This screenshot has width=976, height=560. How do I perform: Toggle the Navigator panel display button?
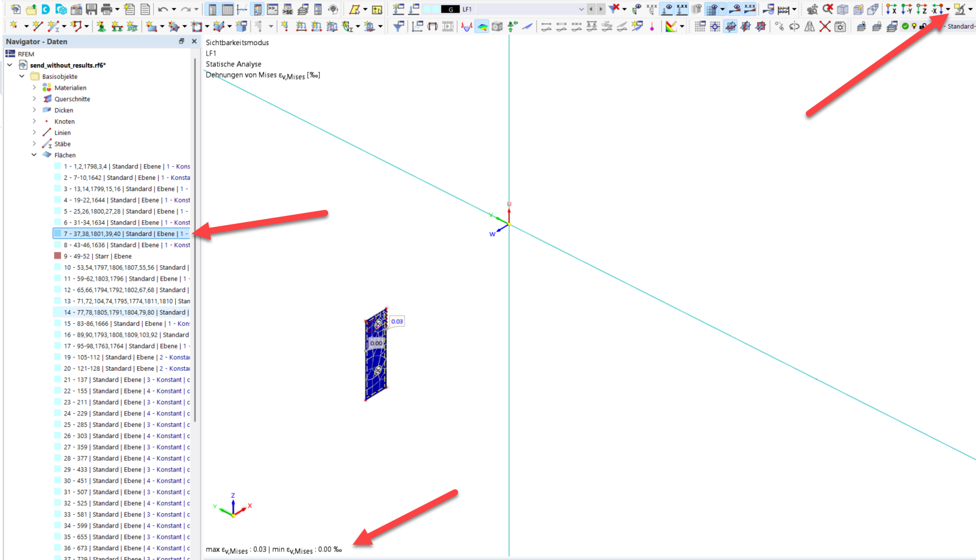pyautogui.click(x=212, y=9)
